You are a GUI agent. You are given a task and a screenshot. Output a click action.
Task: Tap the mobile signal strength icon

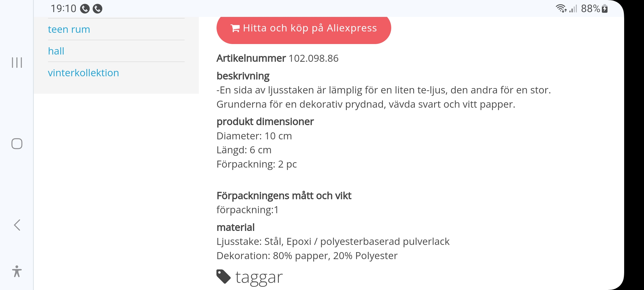point(573,9)
